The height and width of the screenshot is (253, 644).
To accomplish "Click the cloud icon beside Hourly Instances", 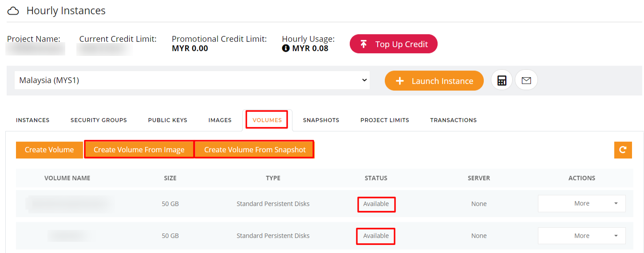I will click(14, 11).
